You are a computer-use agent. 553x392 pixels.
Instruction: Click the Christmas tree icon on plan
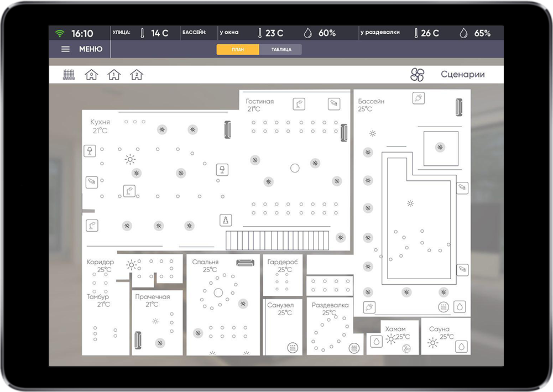click(x=225, y=219)
